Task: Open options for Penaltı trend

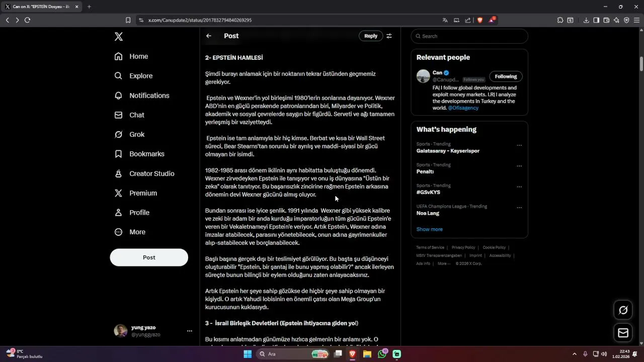Action: click(519, 166)
